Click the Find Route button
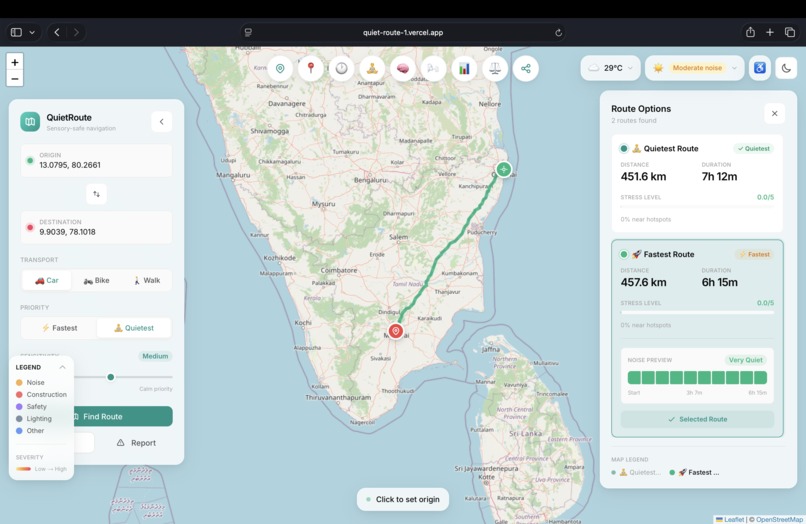This screenshot has height=524, width=806. coord(122,417)
